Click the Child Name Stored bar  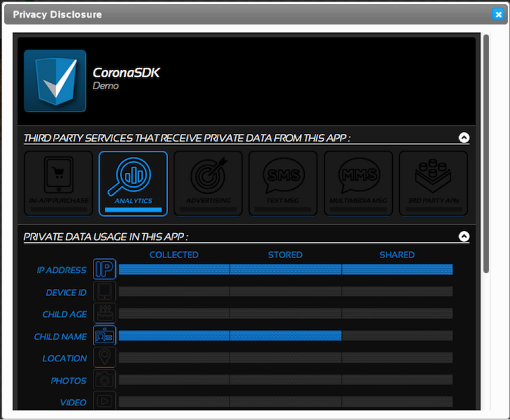[285, 336]
